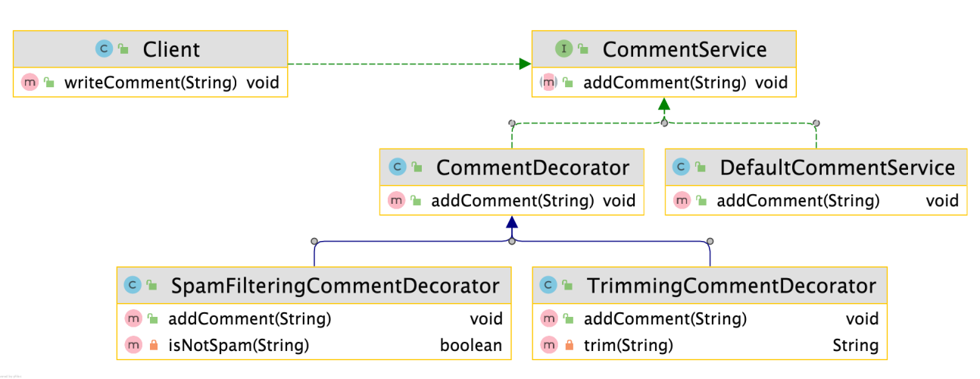Click the TrimmingCommentDecorator class icon
Screen dimensions: 980x379
548,286
